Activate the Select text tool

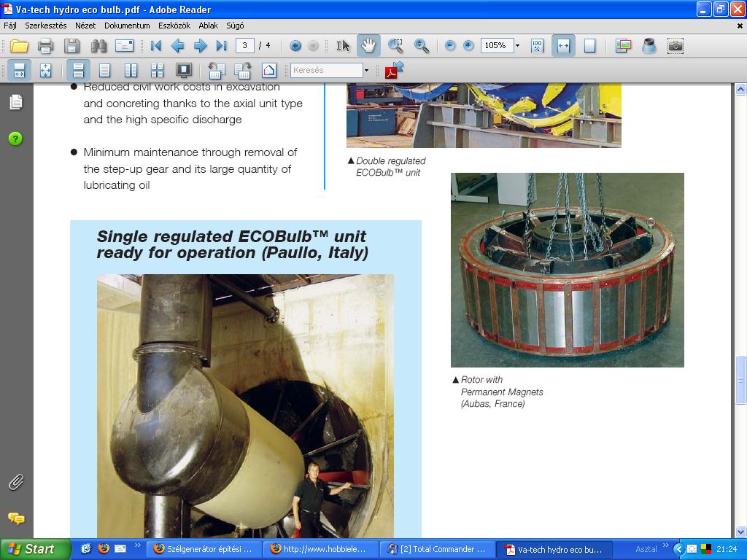coord(343,46)
